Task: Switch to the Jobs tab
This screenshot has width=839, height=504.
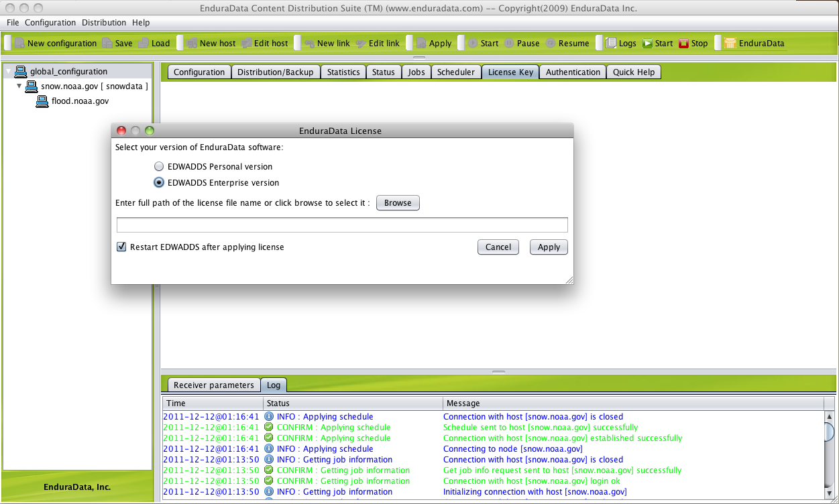Action: [x=416, y=72]
